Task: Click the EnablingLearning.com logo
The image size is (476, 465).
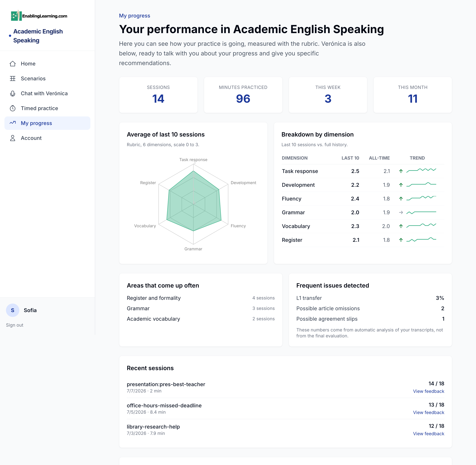Action: pyautogui.click(x=39, y=16)
